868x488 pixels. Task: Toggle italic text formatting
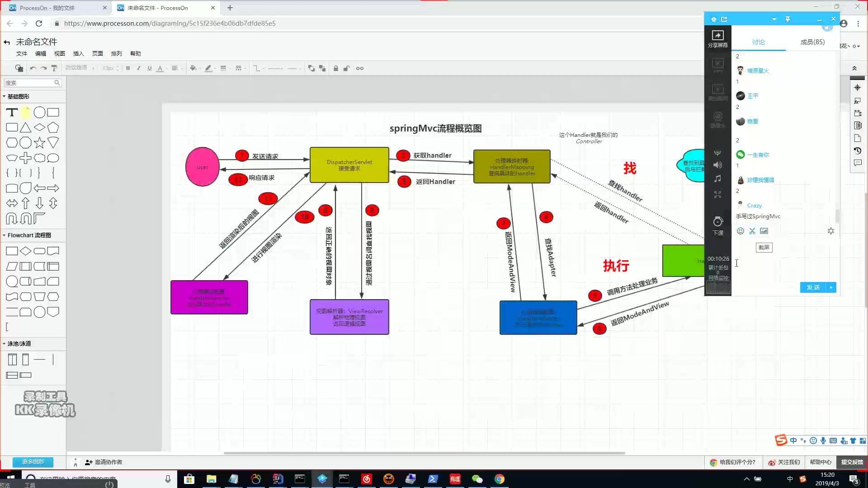point(139,68)
